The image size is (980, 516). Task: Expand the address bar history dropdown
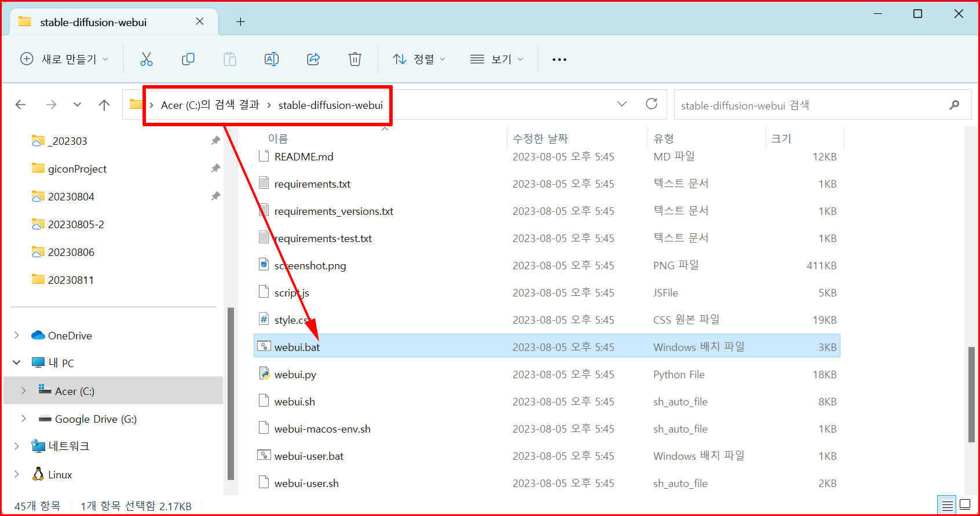click(x=622, y=104)
